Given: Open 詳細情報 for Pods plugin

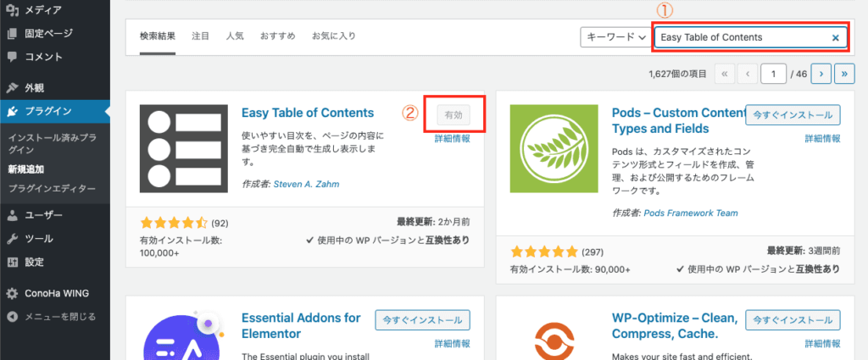Looking at the screenshot, I should point(822,139).
